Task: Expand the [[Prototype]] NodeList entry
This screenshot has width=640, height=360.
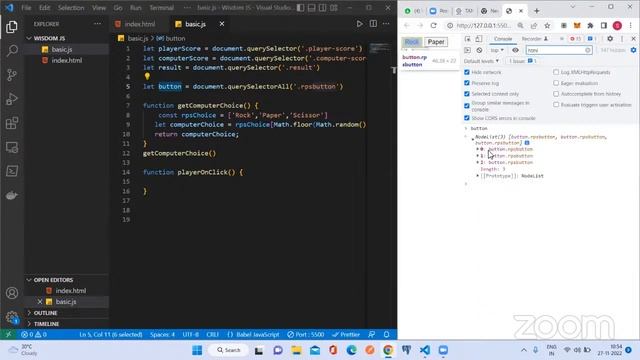Action: click(x=478, y=176)
